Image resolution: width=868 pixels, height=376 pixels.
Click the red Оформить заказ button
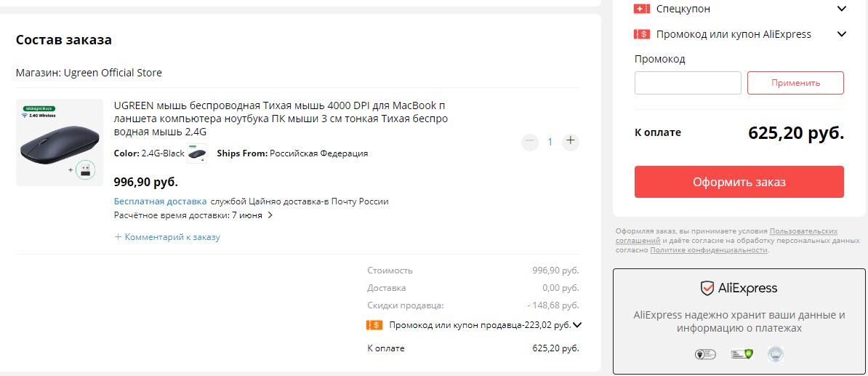click(x=739, y=182)
